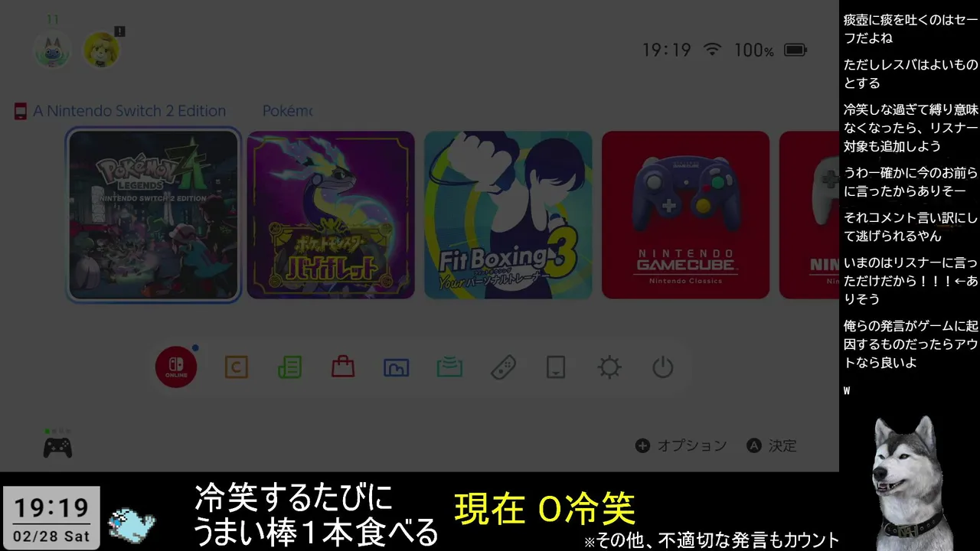This screenshot has width=980, height=551.
Task: Click the stream overlay 19:19 date clock widget
Action: [51, 517]
